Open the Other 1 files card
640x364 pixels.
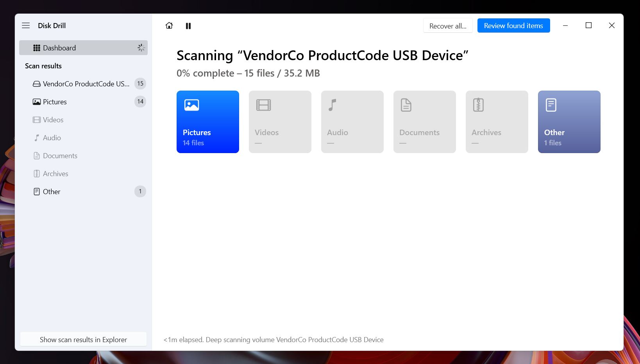569,122
